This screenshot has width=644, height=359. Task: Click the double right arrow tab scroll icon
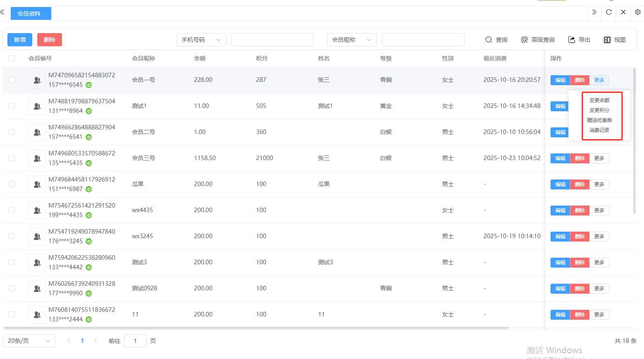(x=594, y=12)
